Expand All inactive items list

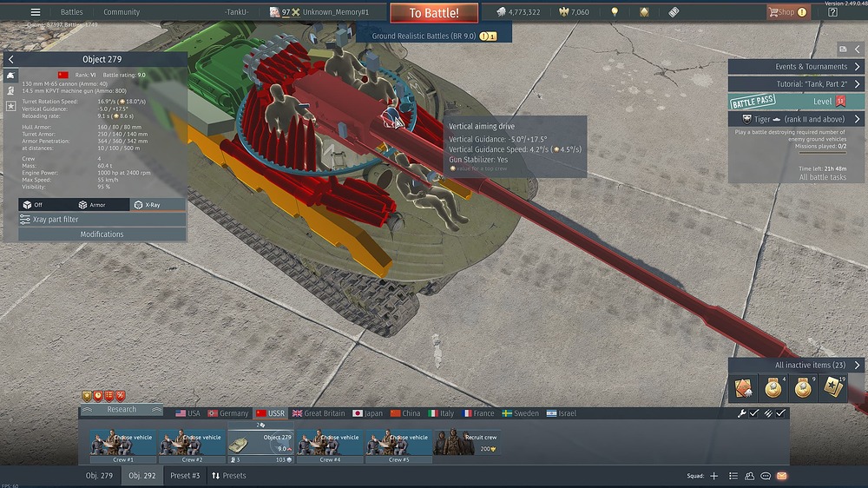coord(795,366)
